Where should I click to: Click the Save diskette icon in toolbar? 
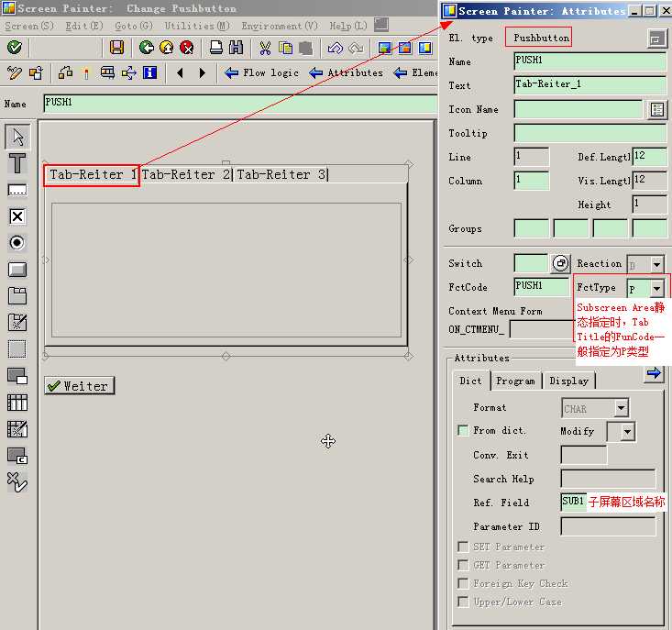click(x=116, y=47)
